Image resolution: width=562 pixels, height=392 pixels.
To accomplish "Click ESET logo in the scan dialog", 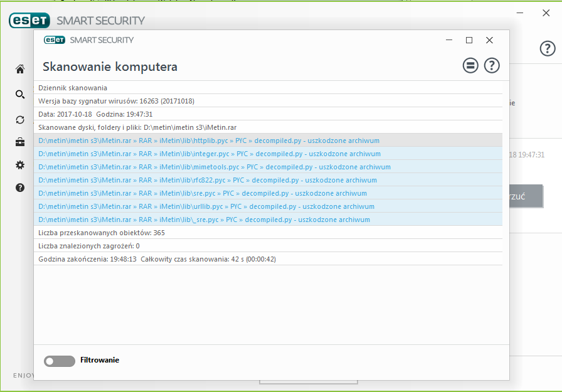I will (x=55, y=40).
